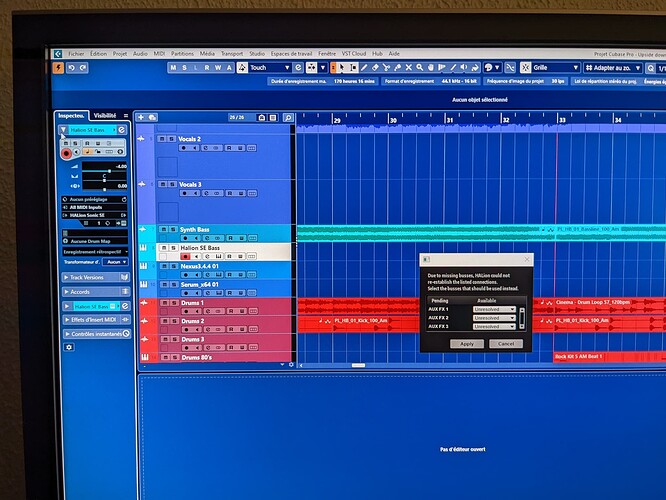Open the VST Cloud menu
Image resolution: width=666 pixels, height=500 pixels.
pos(354,54)
